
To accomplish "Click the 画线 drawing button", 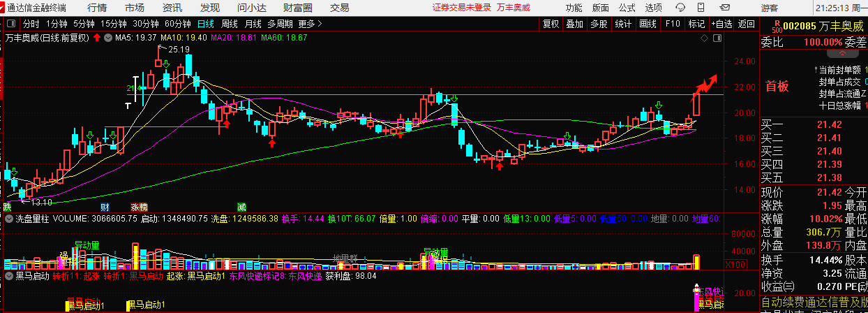I will [648, 23].
